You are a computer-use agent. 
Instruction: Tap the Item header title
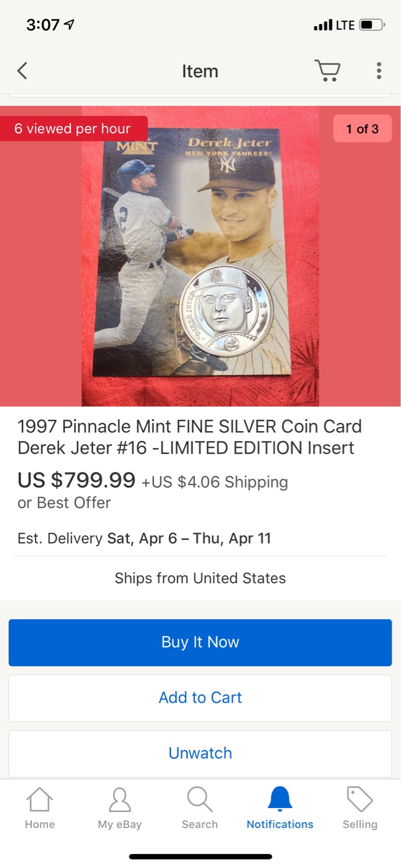point(200,71)
